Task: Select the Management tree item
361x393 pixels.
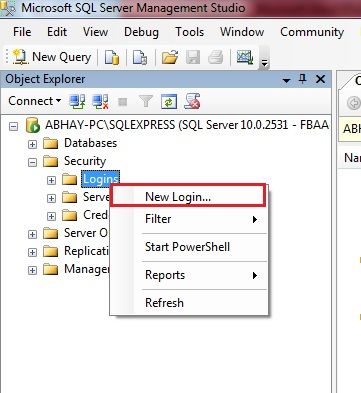Action: 87,269
